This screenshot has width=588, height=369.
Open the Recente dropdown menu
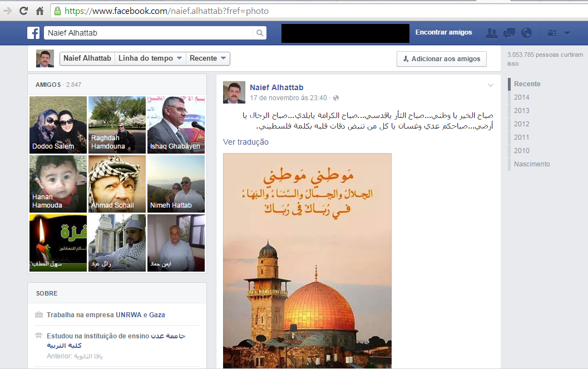click(x=207, y=58)
